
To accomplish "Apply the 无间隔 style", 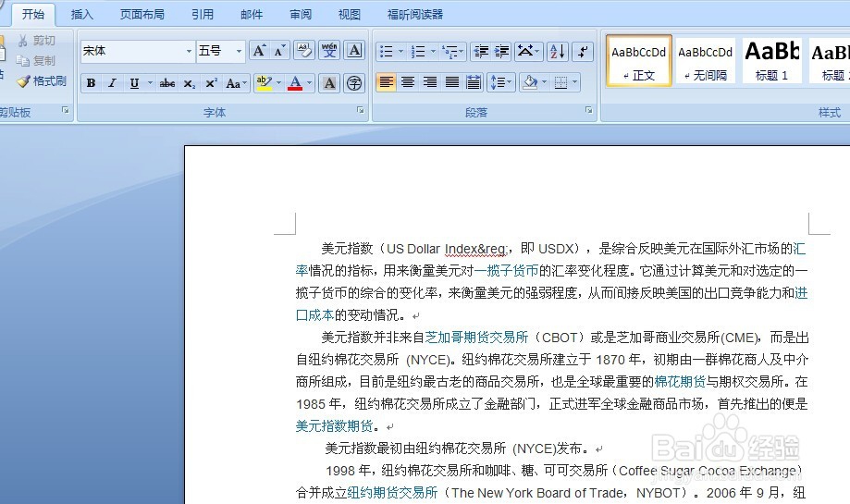I will click(x=706, y=61).
